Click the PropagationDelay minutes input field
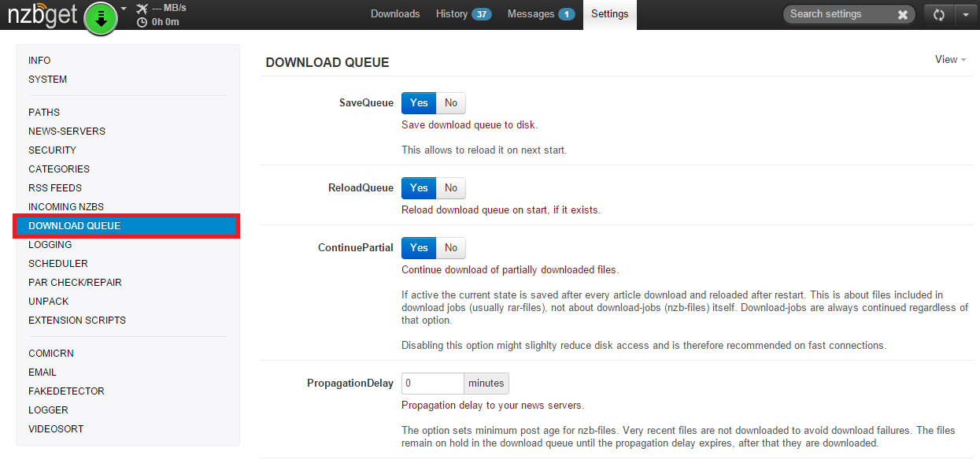This screenshot has height=467, width=980. (x=432, y=384)
